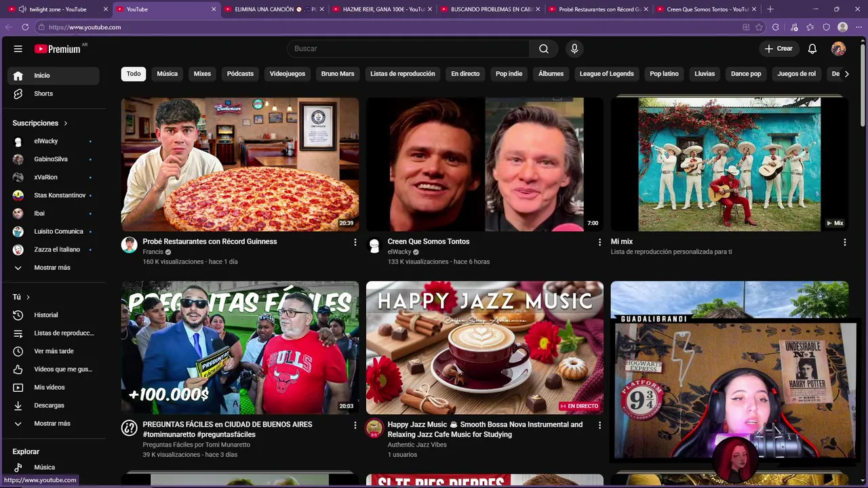Switch to HAZME REIR, GANA 100€ tab
This screenshot has width=868, height=488.
click(382, 9)
